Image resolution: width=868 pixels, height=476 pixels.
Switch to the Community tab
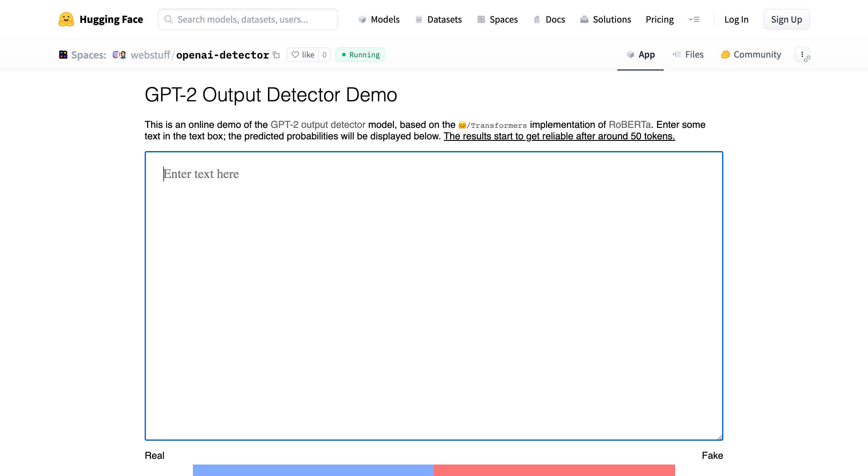751,55
